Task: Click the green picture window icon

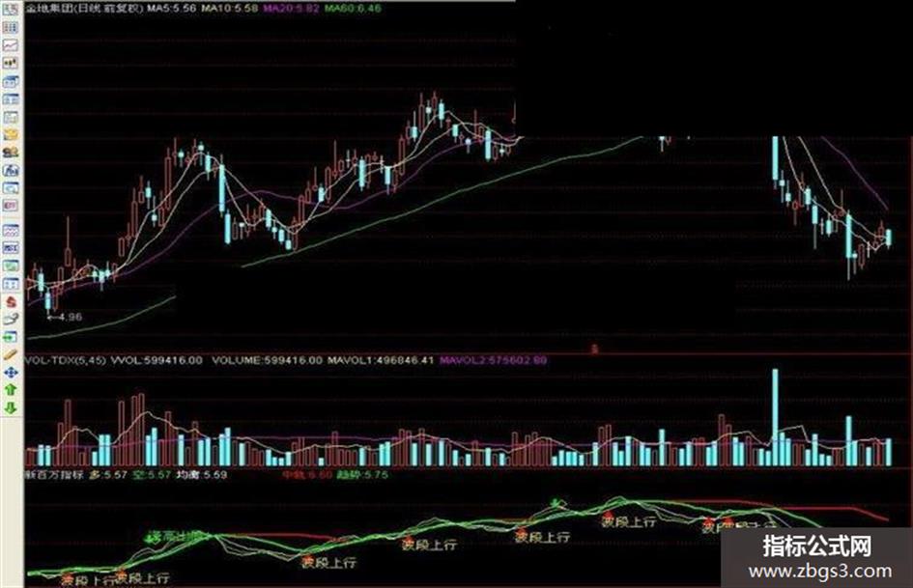Action: coord(11,266)
